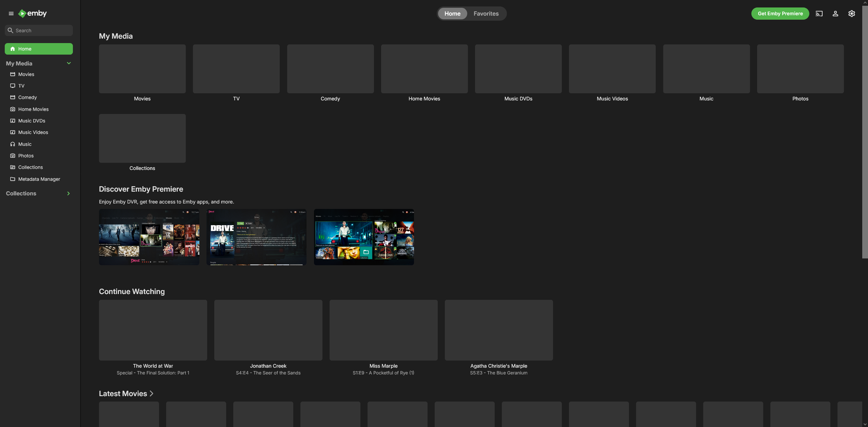Open the search input field
The width and height of the screenshot is (868, 427).
(39, 30)
